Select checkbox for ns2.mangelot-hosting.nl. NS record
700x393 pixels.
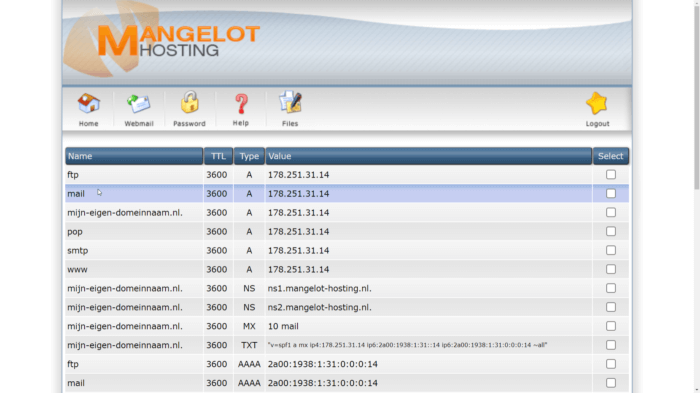(x=611, y=307)
